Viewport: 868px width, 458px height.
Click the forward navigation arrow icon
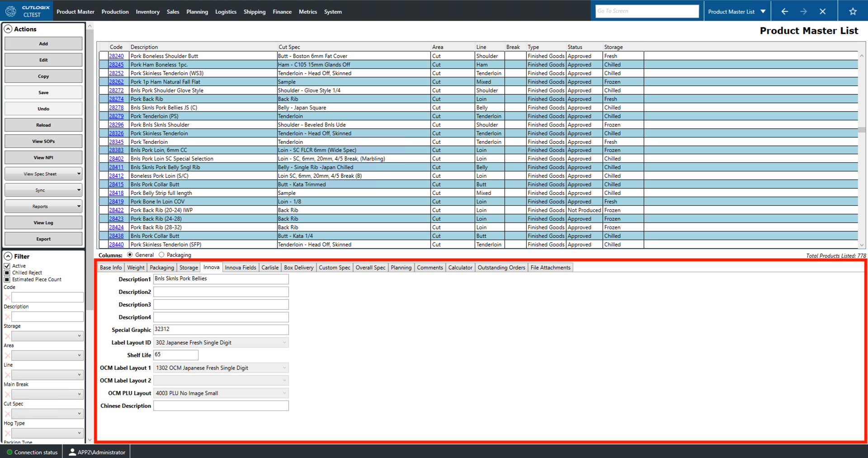click(x=804, y=11)
